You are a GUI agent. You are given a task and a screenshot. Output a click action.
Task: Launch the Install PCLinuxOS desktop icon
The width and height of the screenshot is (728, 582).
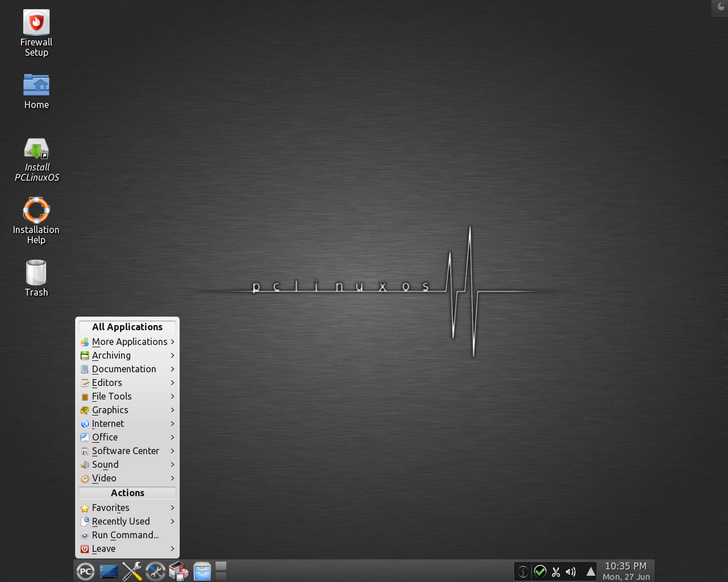36,160
